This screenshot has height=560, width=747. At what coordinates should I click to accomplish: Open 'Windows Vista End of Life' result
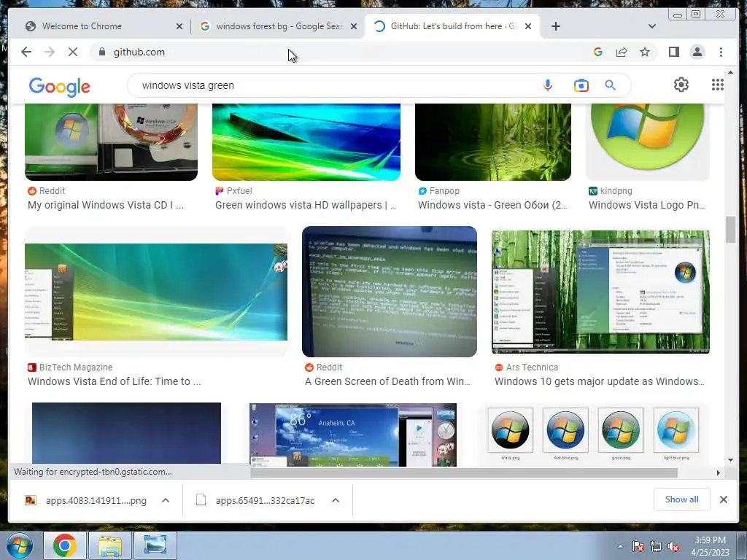tap(115, 381)
